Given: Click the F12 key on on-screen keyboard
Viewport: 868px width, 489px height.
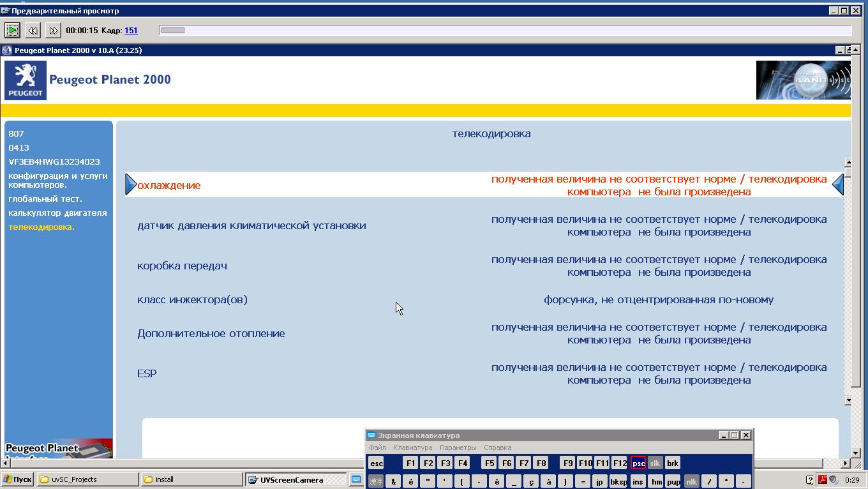Looking at the screenshot, I should [x=619, y=463].
